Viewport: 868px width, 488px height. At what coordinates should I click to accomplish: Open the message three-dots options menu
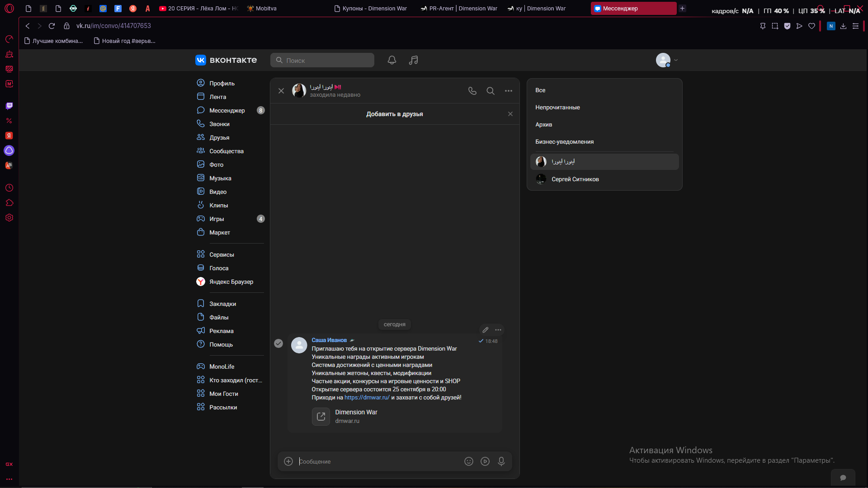coord(498,330)
